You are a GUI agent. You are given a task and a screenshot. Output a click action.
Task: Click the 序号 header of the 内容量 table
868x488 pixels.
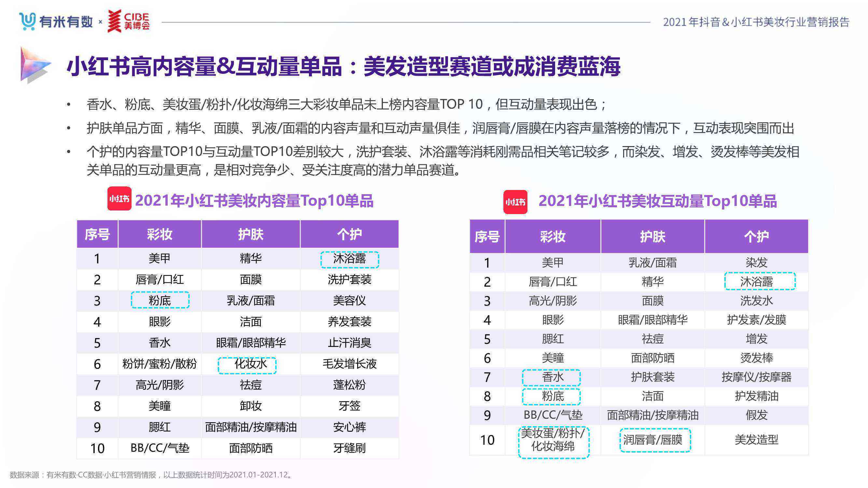pos(97,234)
